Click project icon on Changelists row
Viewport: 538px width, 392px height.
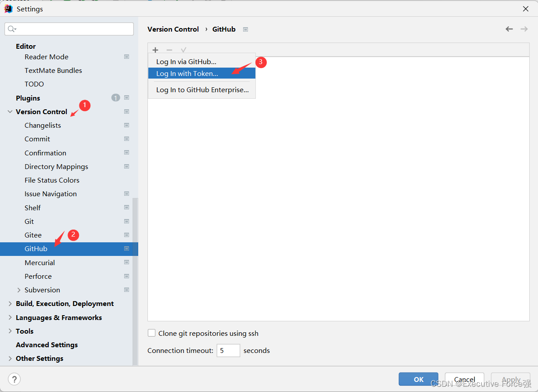click(x=126, y=125)
